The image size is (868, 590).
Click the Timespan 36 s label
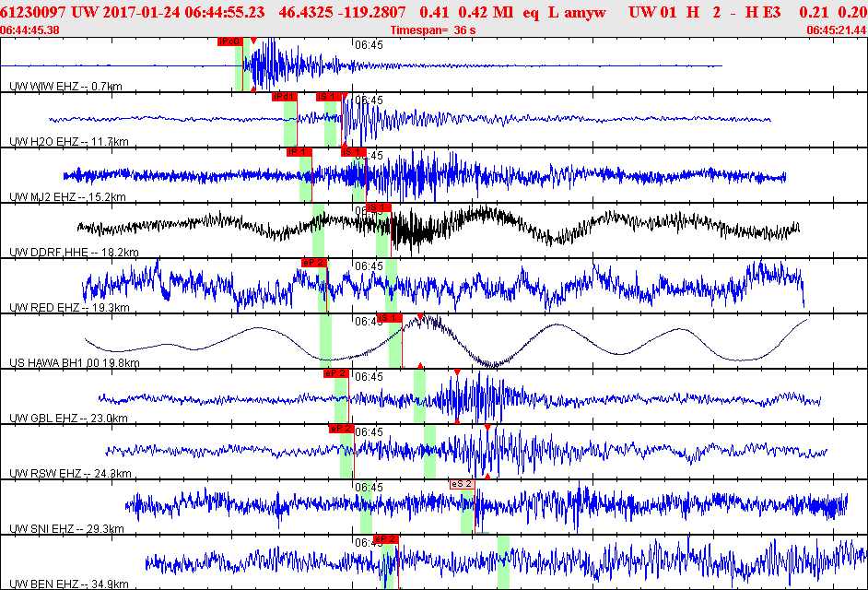(432, 30)
